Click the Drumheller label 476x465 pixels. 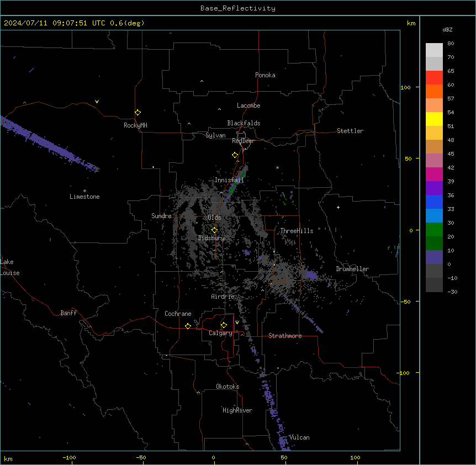coord(352,269)
